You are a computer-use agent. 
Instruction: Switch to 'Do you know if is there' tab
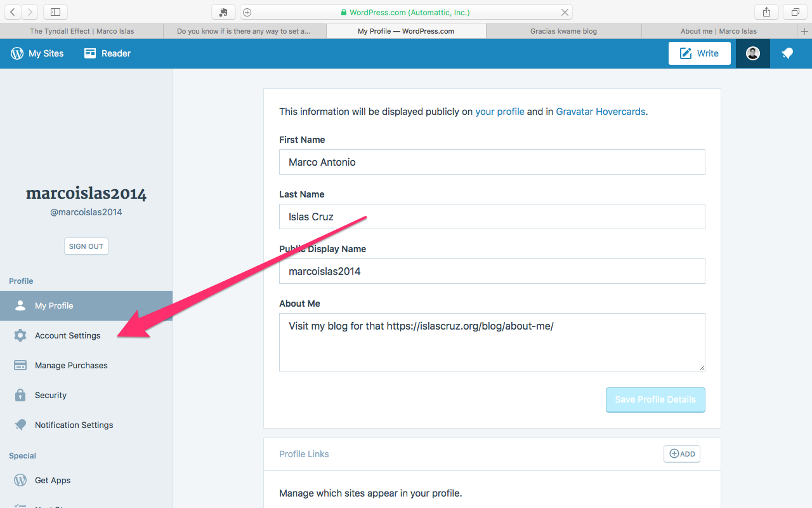click(x=244, y=31)
